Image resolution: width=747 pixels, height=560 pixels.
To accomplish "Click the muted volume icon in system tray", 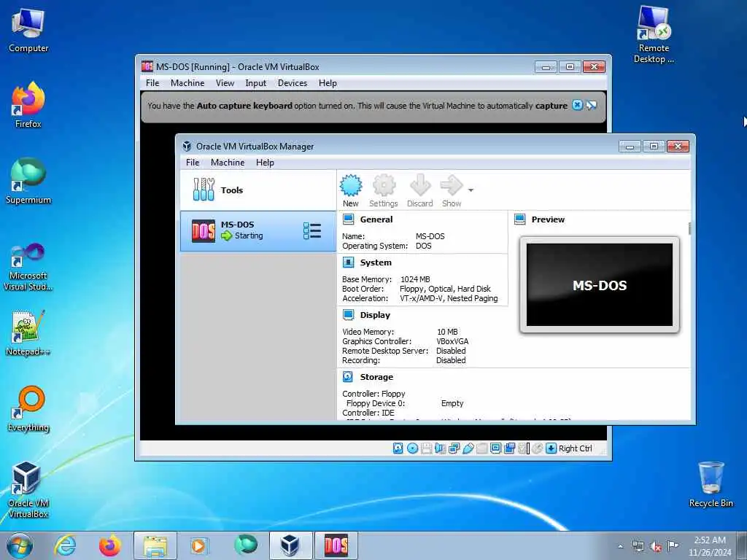I will pyautogui.click(x=656, y=547).
